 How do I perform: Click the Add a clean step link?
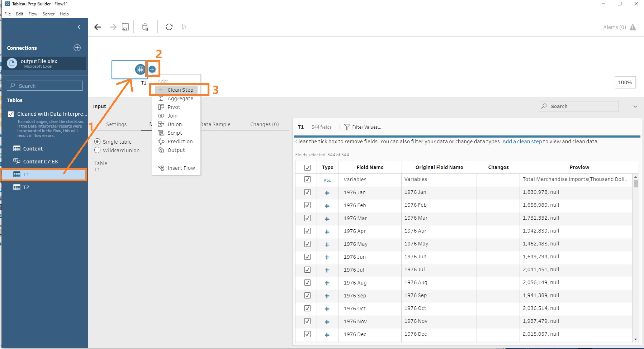(522, 142)
